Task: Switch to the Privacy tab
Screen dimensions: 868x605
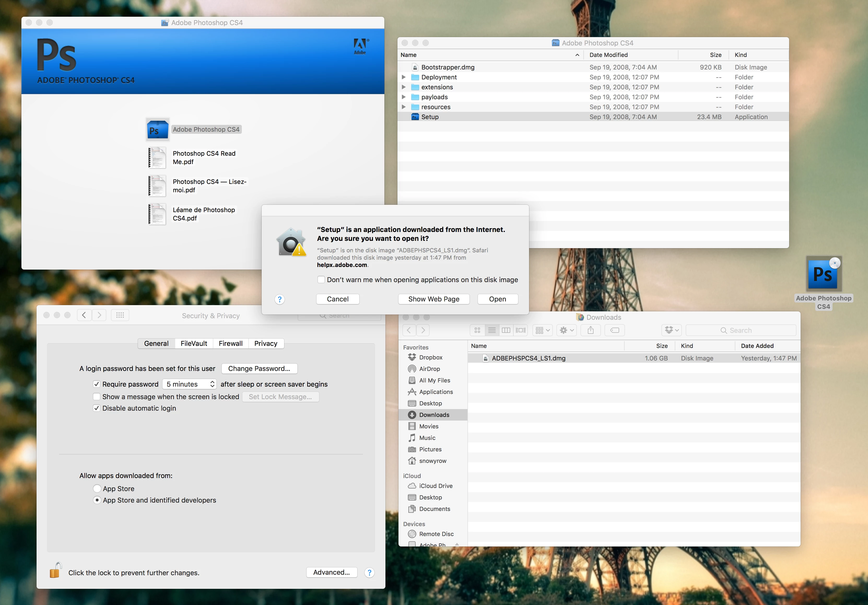Action: click(265, 343)
